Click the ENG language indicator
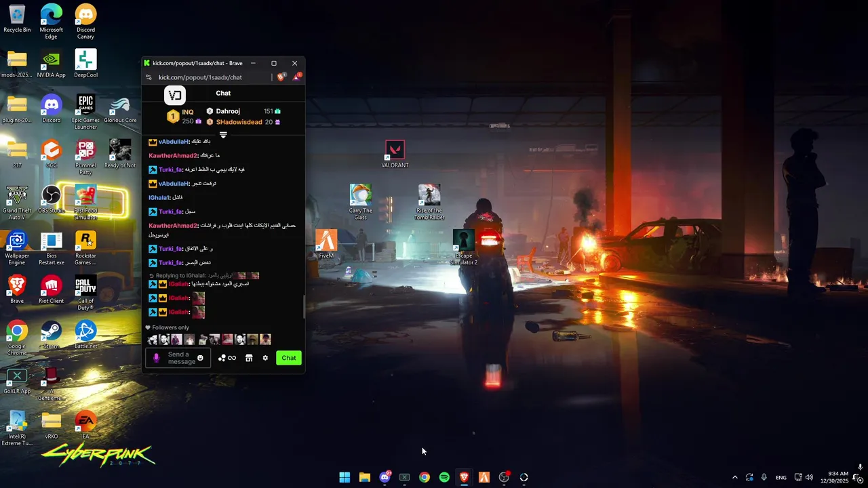868x488 pixels. (781, 477)
